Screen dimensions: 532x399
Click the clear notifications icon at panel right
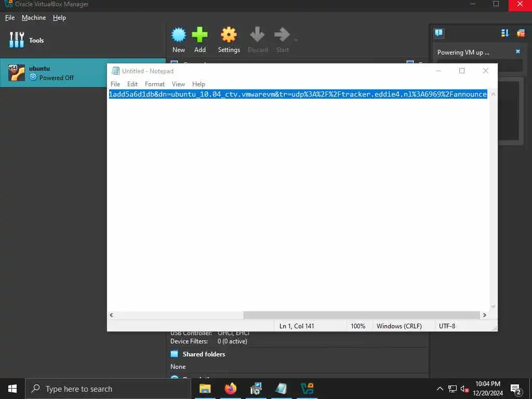tap(521, 33)
